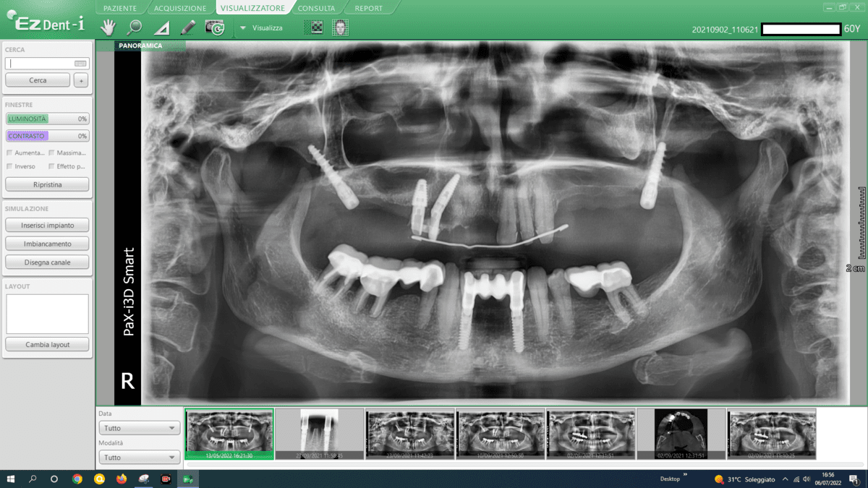Image resolution: width=868 pixels, height=488 pixels.
Task: Click the on-screen keyboard icon in search field
Action: [80, 64]
